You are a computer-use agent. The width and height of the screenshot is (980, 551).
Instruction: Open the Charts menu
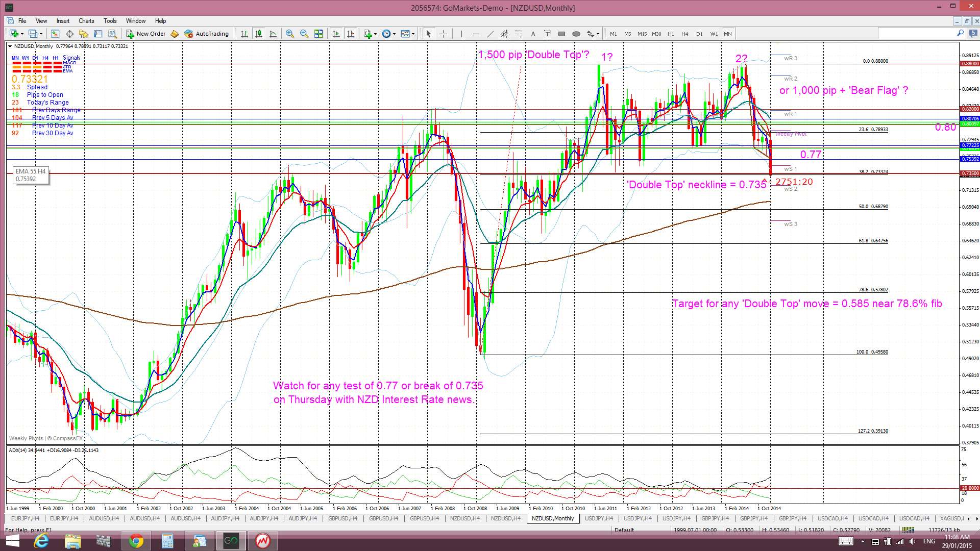point(86,21)
